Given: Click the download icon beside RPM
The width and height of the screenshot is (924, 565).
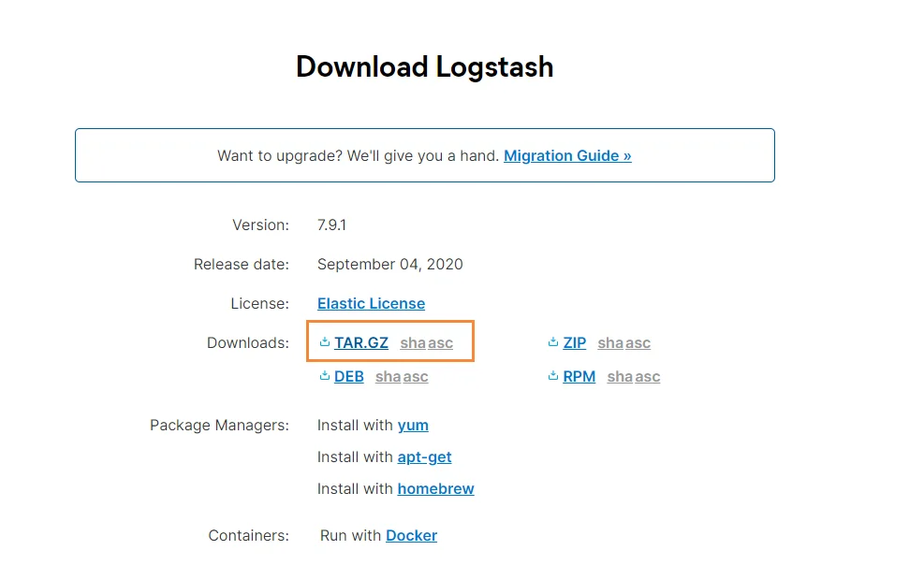Looking at the screenshot, I should 552,375.
